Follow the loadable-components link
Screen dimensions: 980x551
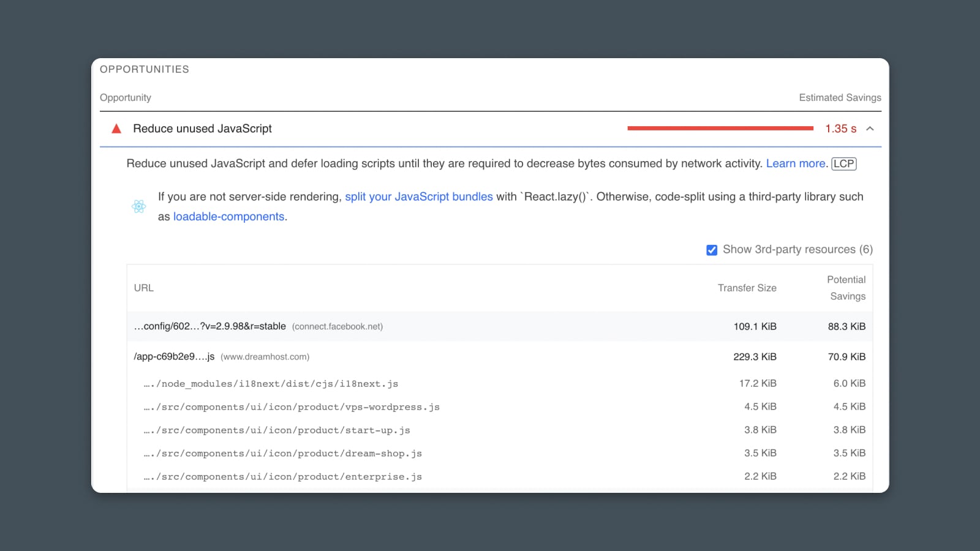pos(228,217)
